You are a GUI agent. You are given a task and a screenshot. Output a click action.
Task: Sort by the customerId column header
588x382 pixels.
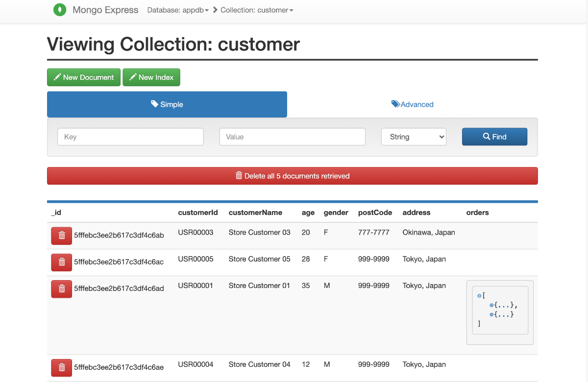click(x=198, y=213)
